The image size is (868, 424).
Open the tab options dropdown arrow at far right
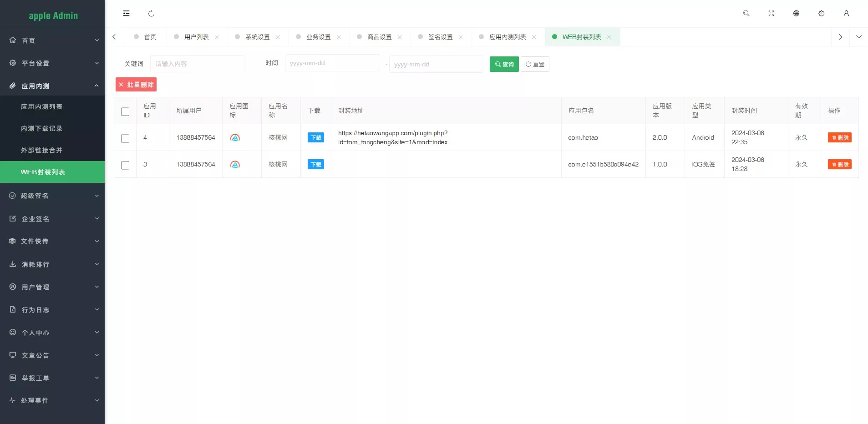[858, 37]
